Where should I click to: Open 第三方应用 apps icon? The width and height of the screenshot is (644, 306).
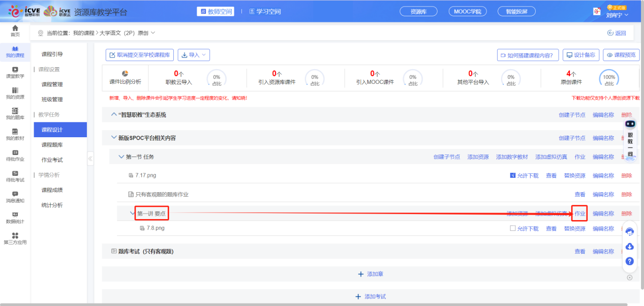[15, 238]
